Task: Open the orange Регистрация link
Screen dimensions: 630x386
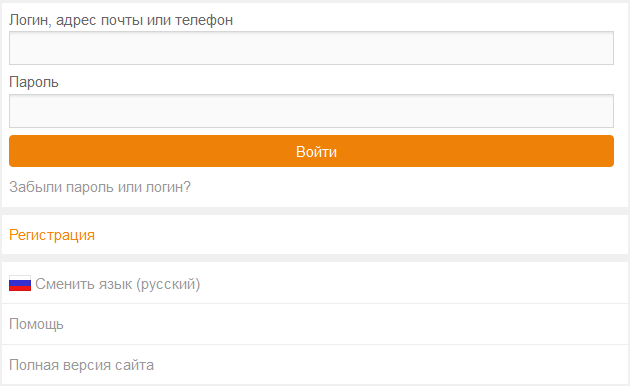Action: point(52,235)
